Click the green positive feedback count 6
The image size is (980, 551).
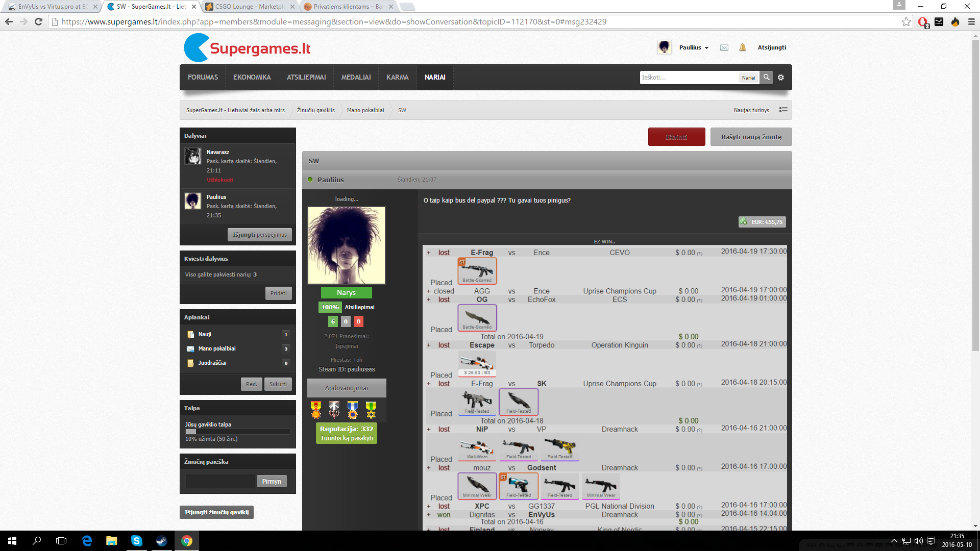point(333,321)
